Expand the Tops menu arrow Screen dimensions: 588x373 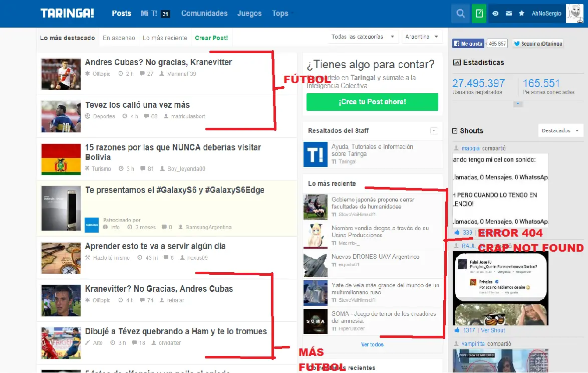pyautogui.click(x=292, y=14)
